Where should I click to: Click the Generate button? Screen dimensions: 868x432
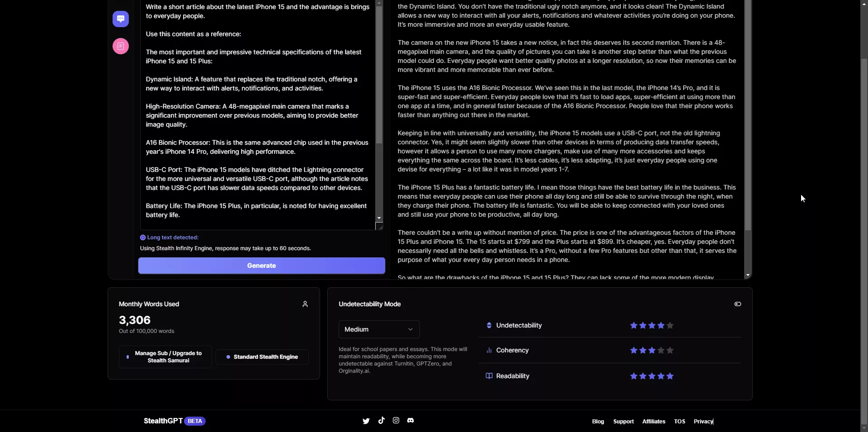[261, 266]
